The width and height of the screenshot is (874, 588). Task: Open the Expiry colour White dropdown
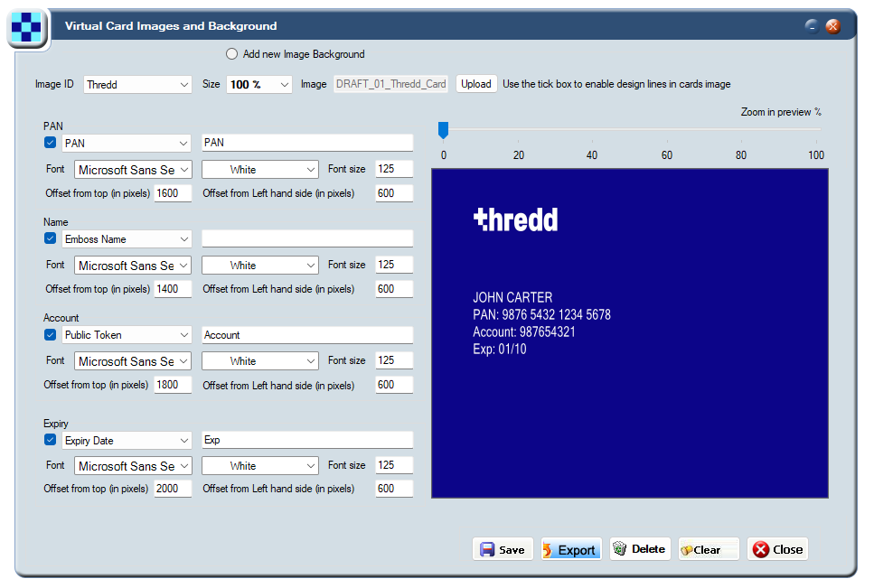(259, 465)
